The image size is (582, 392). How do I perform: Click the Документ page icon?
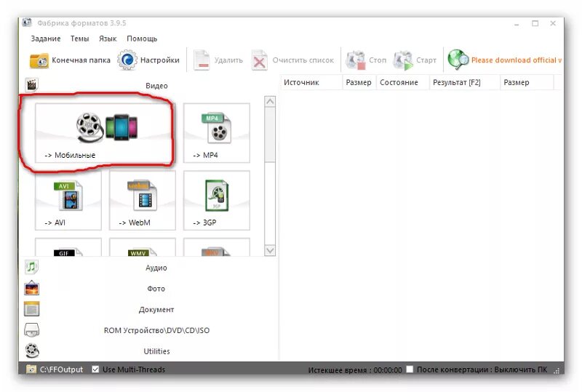32,309
